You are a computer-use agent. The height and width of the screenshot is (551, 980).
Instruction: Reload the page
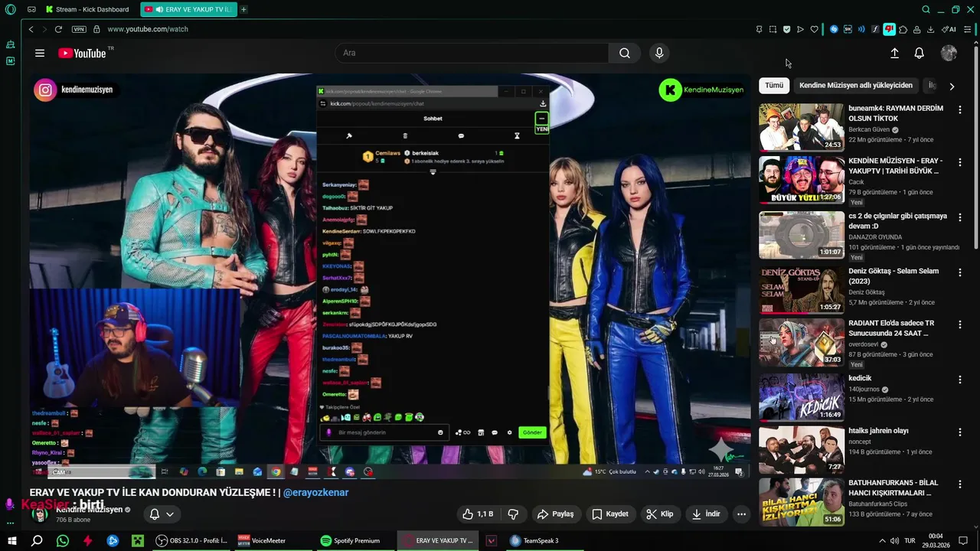pos(58,29)
